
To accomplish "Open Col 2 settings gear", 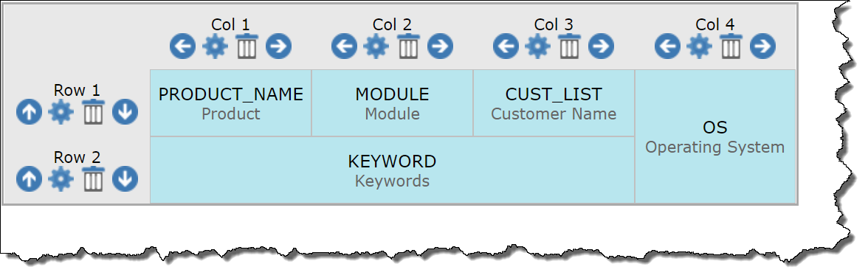I will tap(376, 46).
